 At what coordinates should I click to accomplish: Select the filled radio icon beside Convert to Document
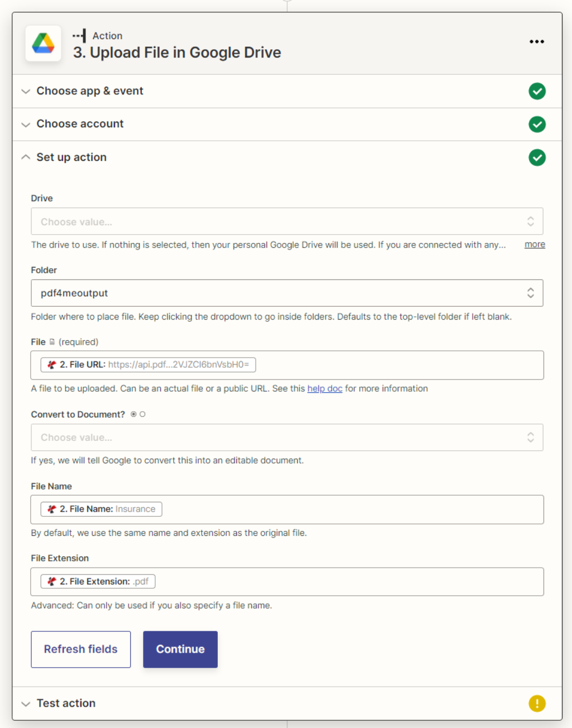[x=134, y=415]
